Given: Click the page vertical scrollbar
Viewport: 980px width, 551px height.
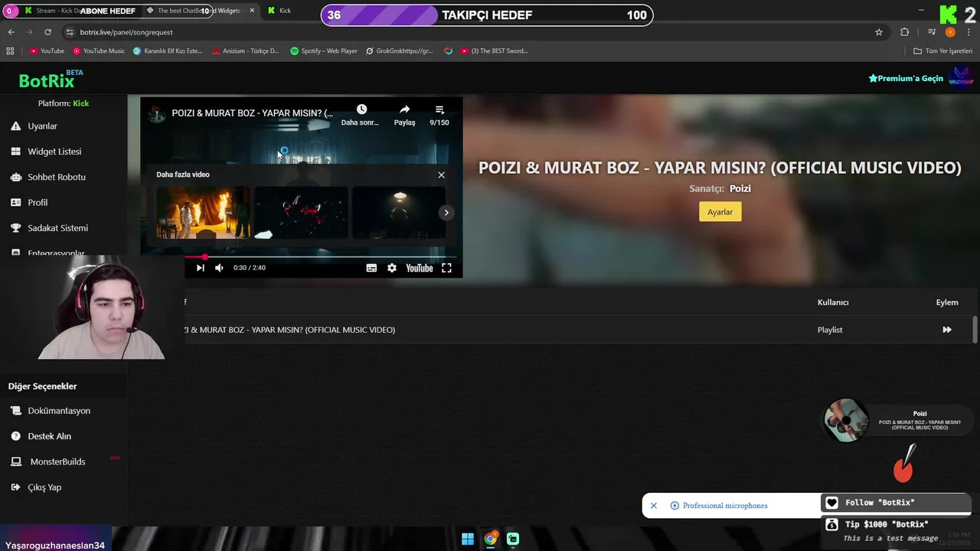Looking at the screenshot, I should click(975, 329).
